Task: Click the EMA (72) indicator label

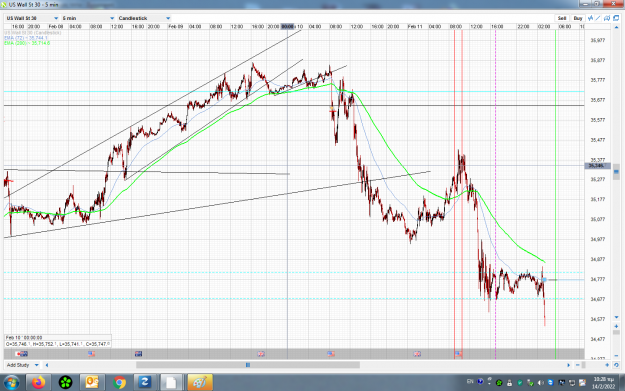Action: point(26,38)
